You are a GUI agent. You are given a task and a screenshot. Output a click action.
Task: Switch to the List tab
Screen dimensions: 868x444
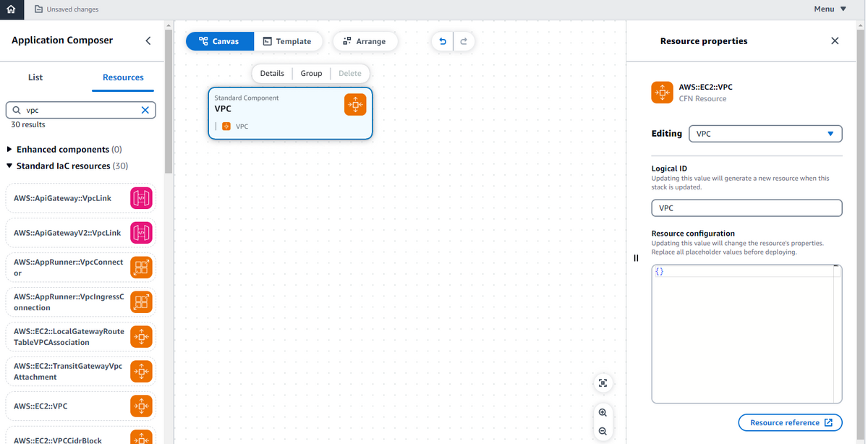(x=35, y=77)
